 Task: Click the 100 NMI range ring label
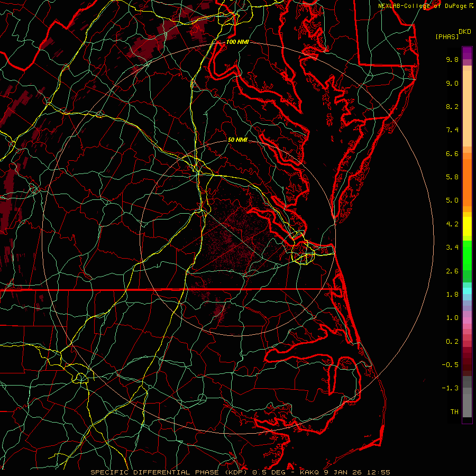click(237, 42)
